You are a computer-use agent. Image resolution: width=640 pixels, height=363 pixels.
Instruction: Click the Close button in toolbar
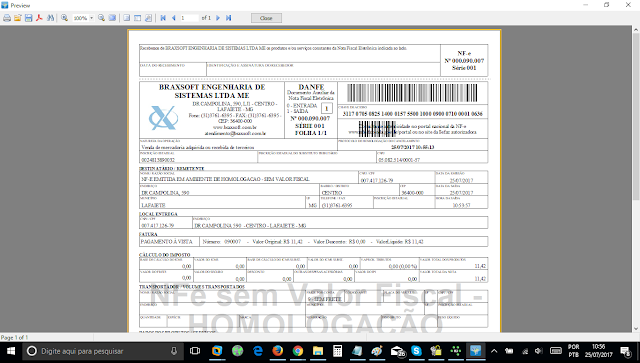[266, 18]
